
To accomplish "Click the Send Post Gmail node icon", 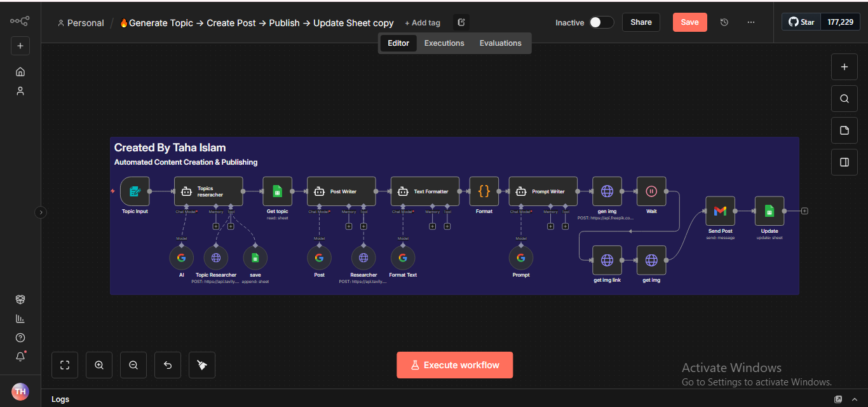I will coord(720,211).
